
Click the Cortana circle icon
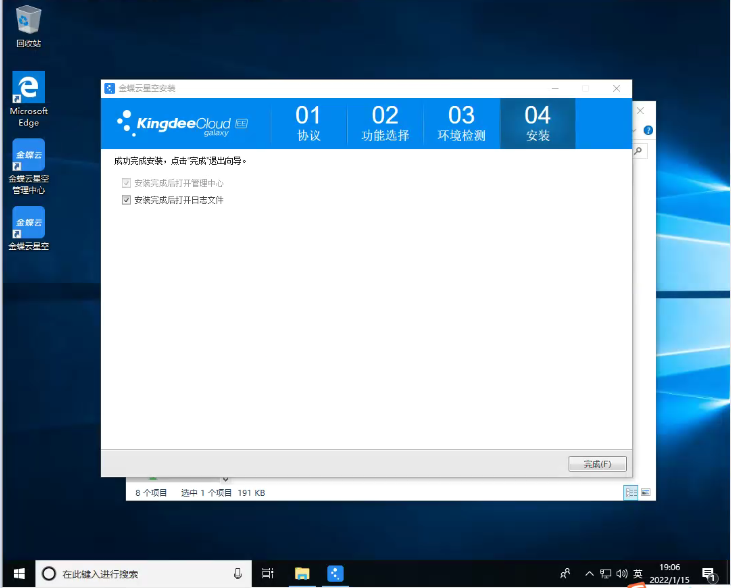click(49, 574)
